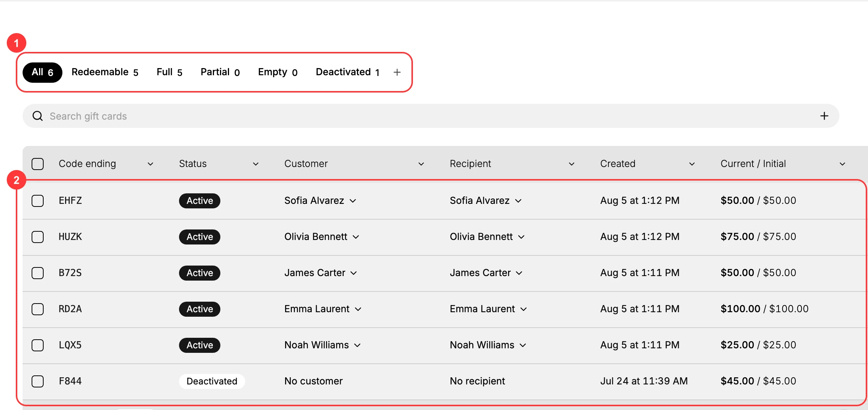Click the $25.00 / $25.00 balance cell
This screenshot has height=410, width=868.
(x=758, y=345)
